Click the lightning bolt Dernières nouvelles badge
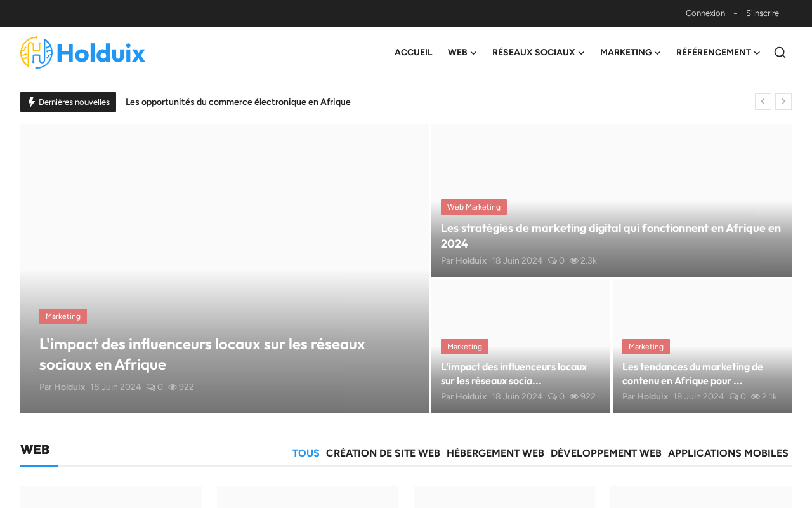This screenshot has height=508, width=812. (x=68, y=102)
